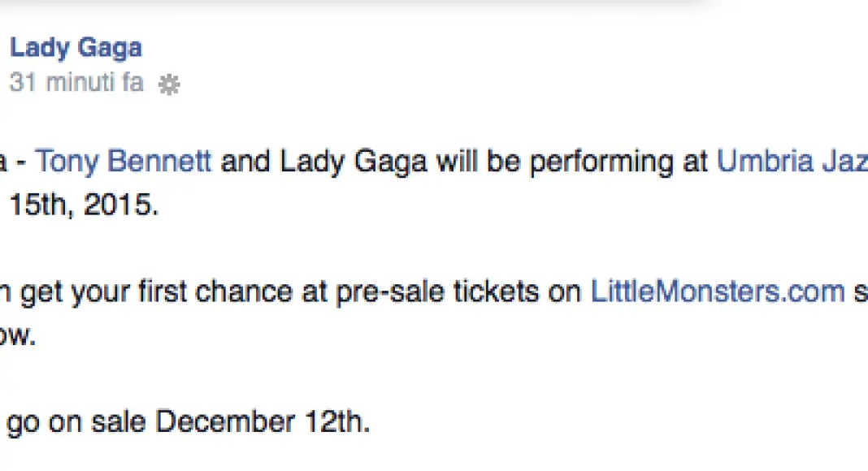
Task: Click the gear icon beside the timestamp
Action: click(x=168, y=84)
